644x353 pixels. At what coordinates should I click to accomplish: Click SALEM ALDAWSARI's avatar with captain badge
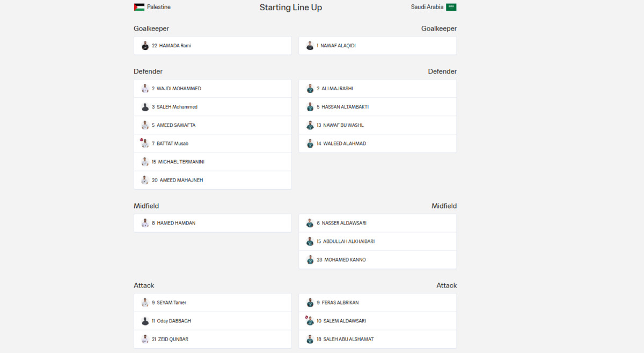[x=310, y=321]
